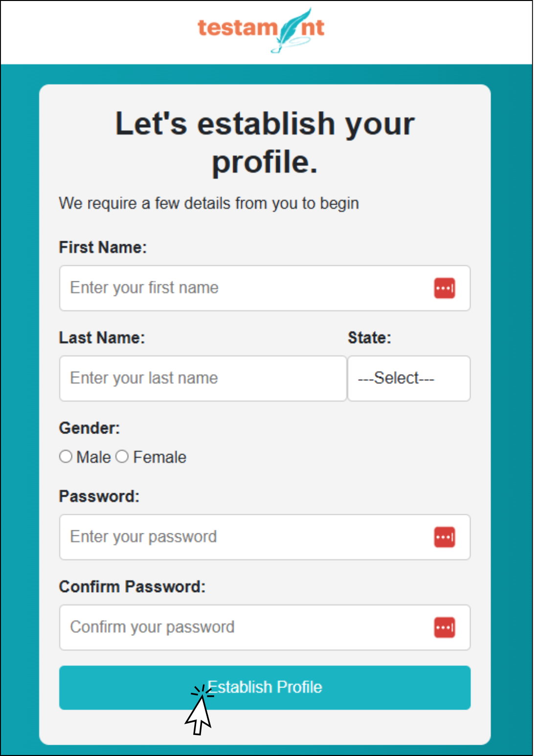Image resolution: width=536 pixels, height=756 pixels.
Task: Click the Let's establish your profile heading
Action: pyautogui.click(x=265, y=142)
